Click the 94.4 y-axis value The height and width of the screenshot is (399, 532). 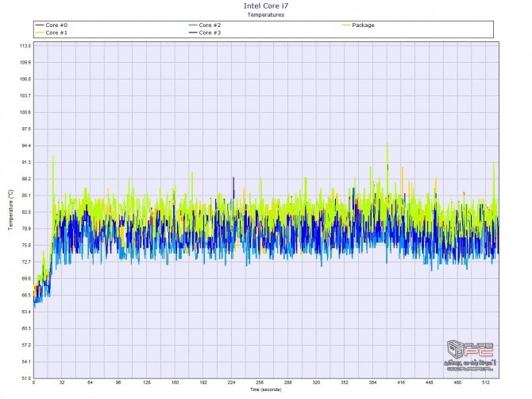[x=26, y=145]
